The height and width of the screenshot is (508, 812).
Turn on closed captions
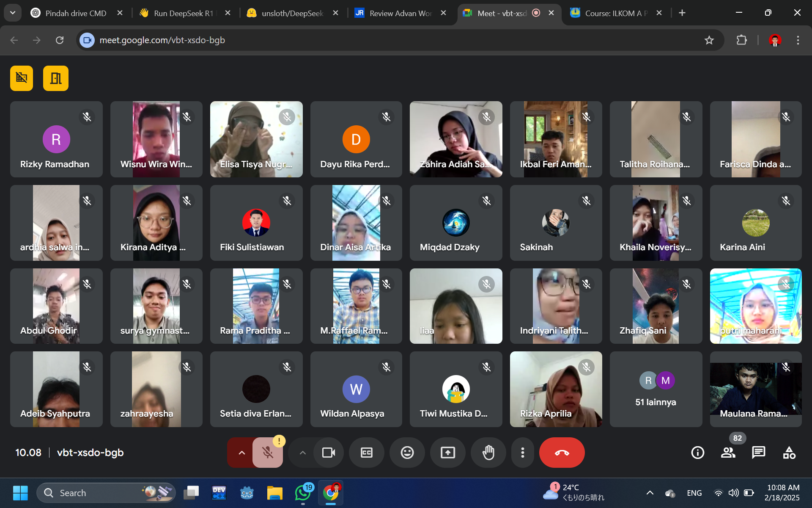(366, 453)
